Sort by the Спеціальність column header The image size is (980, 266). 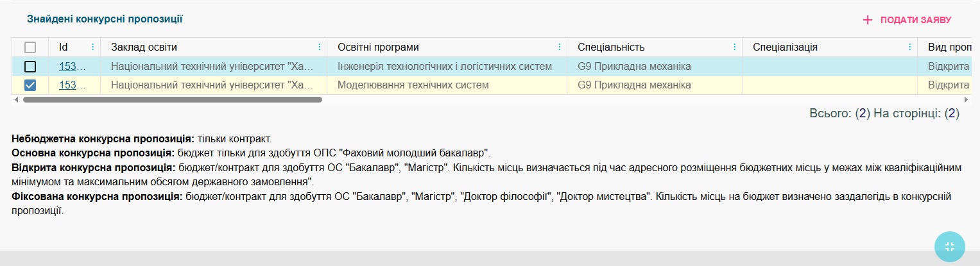click(x=611, y=47)
